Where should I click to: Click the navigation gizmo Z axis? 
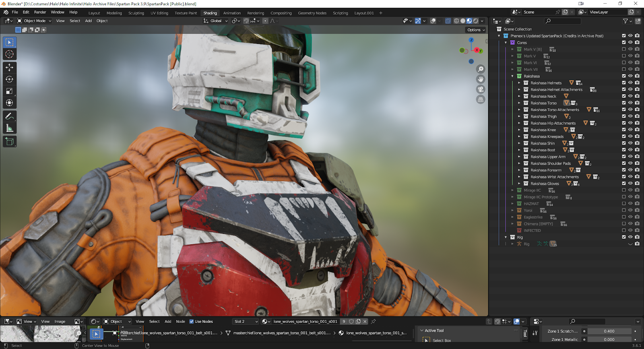point(471,40)
